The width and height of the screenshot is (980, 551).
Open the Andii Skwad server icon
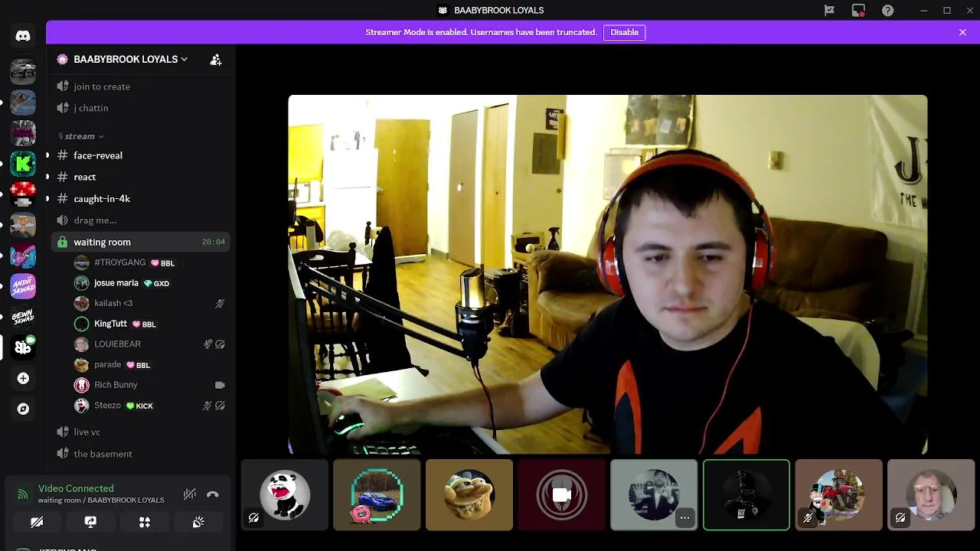23,286
